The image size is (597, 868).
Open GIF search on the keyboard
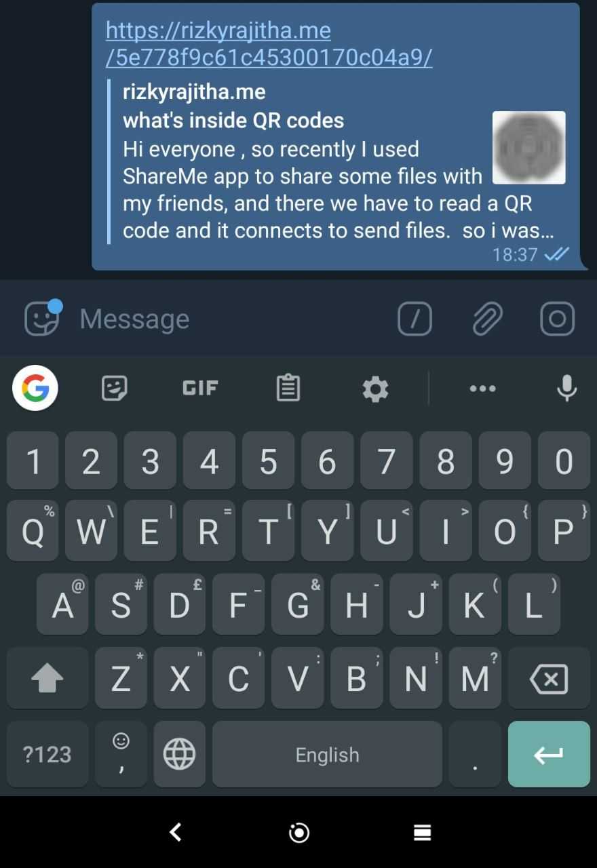pos(200,388)
